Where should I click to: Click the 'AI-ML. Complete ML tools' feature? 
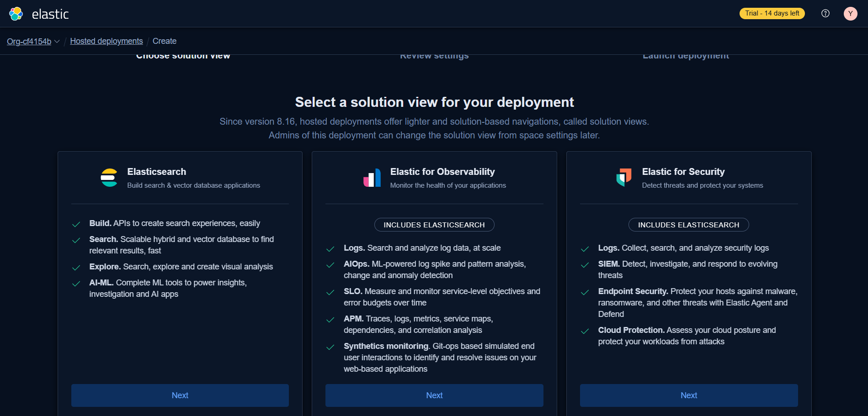pos(168,288)
